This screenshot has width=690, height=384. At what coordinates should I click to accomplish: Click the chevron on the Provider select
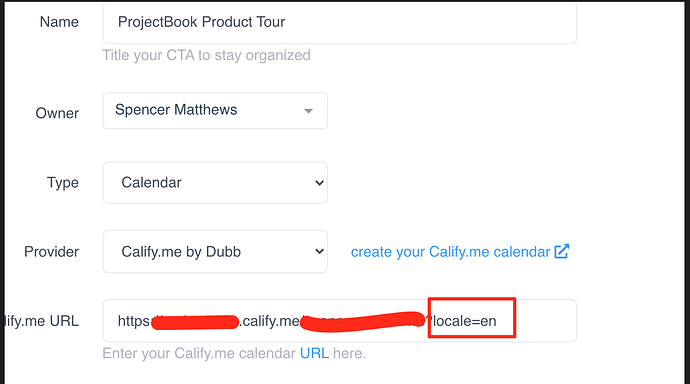click(x=319, y=252)
